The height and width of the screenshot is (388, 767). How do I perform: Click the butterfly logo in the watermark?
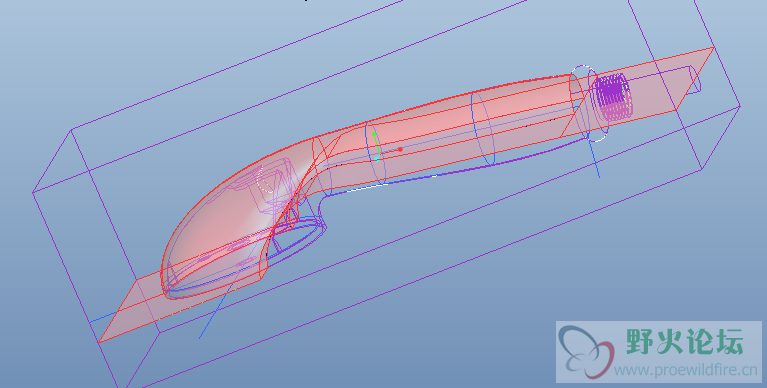pyautogui.click(x=587, y=352)
